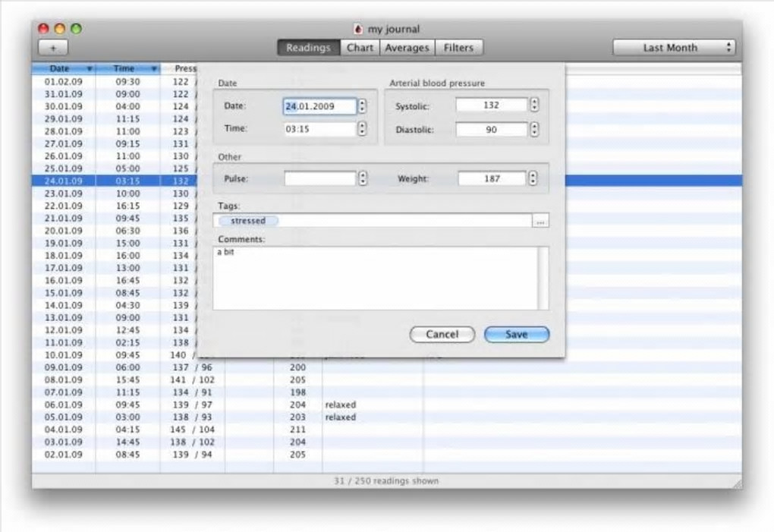Viewport: 774px width, 532px height.
Task: Click the Diastolic value field
Action: click(491, 130)
